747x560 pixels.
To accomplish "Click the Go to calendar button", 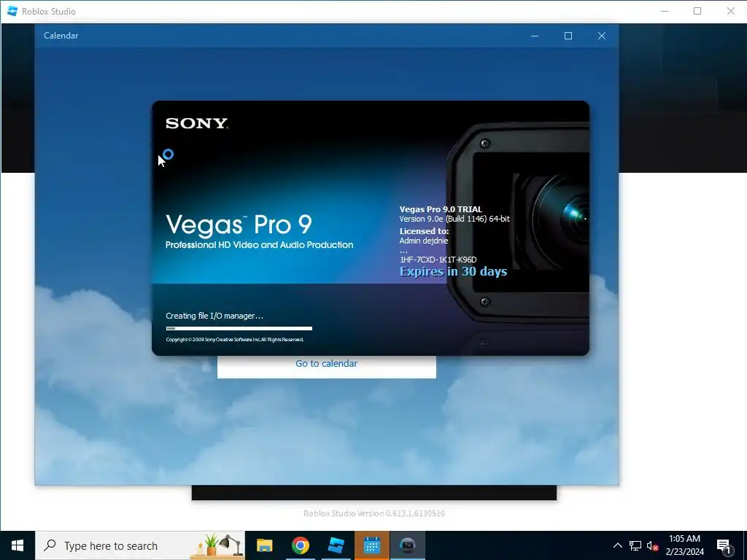I will [326, 363].
